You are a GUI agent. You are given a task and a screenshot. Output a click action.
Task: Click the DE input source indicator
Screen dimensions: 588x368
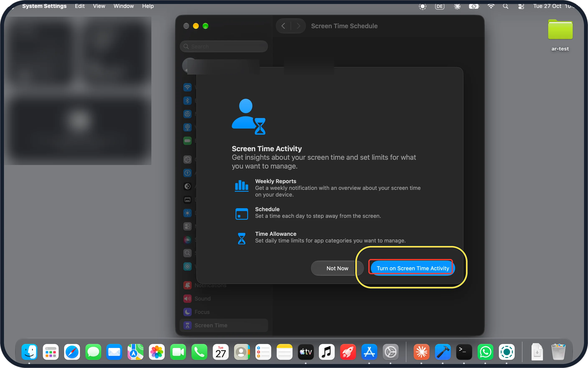[x=440, y=6]
